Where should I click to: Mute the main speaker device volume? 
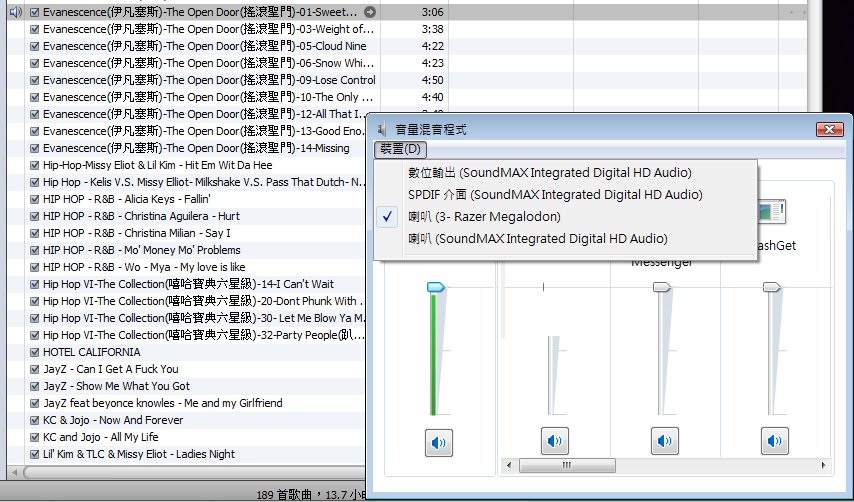point(438,442)
